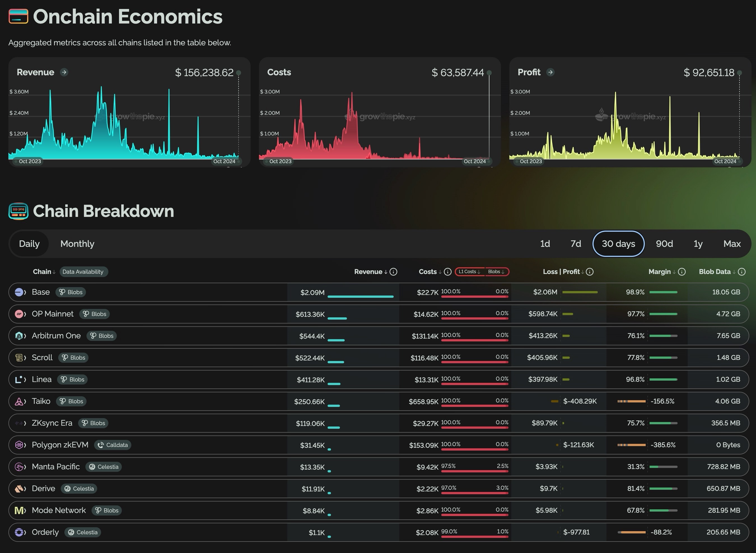This screenshot has height=553, width=756.
Task: Open the Costs column info icon
Action: [x=447, y=272]
